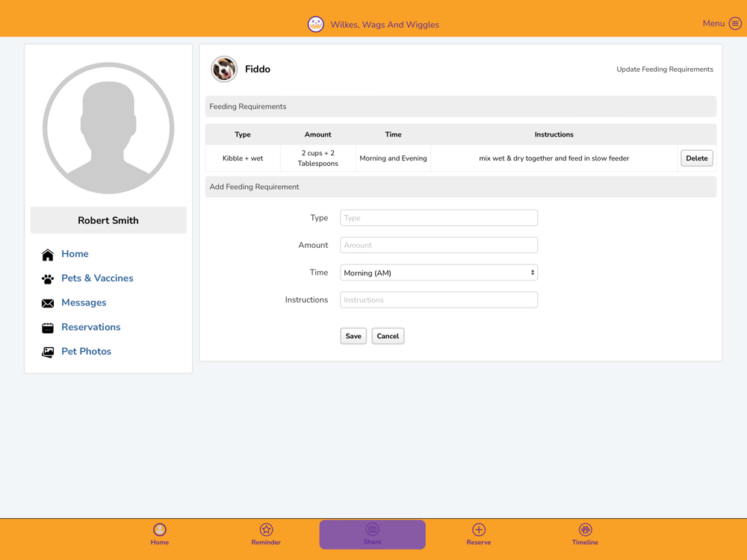Click the Instructions column header
747x560 pixels.
pyautogui.click(x=554, y=134)
